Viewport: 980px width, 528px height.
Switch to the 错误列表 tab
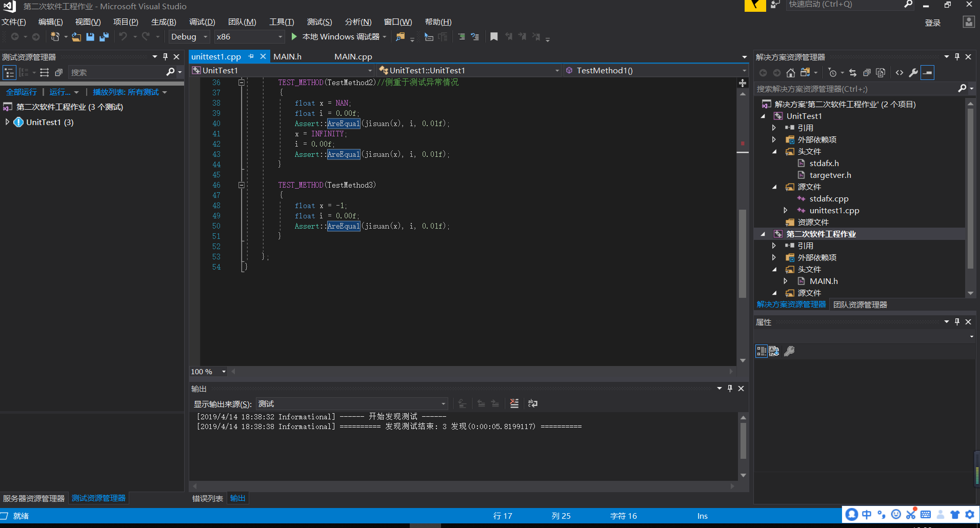click(x=208, y=498)
